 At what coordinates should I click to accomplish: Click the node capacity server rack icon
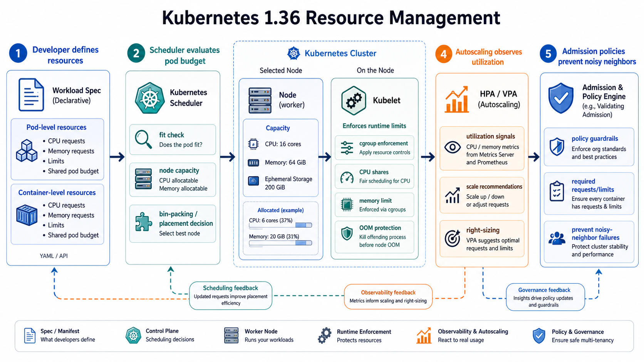click(x=143, y=179)
